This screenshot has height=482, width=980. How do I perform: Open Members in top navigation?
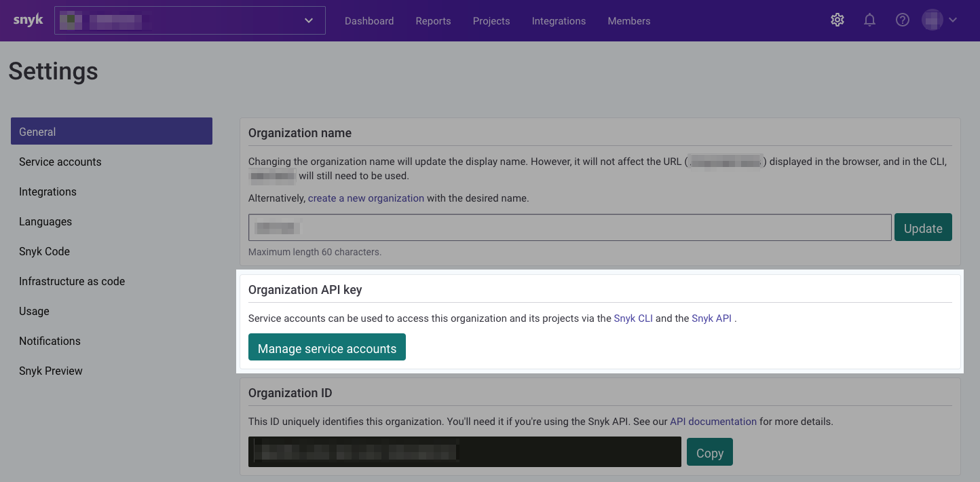[x=629, y=21]
